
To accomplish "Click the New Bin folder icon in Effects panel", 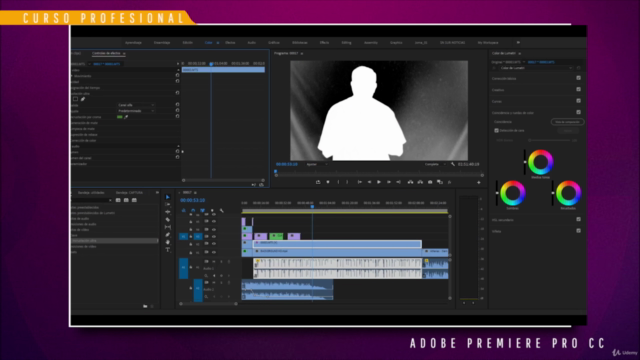I will (145, 306).
